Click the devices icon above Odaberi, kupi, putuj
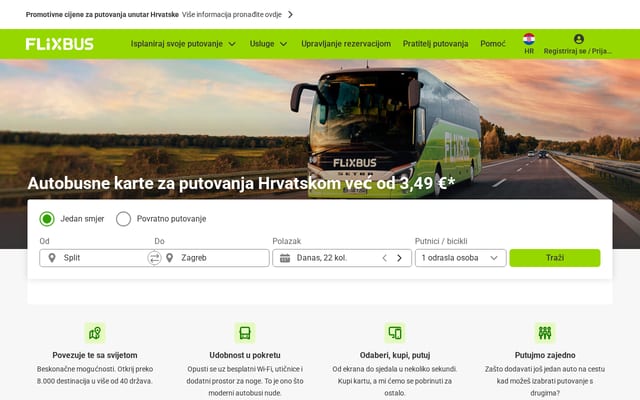640x400 pixels. pyautogui.click(x=395, y=333)
